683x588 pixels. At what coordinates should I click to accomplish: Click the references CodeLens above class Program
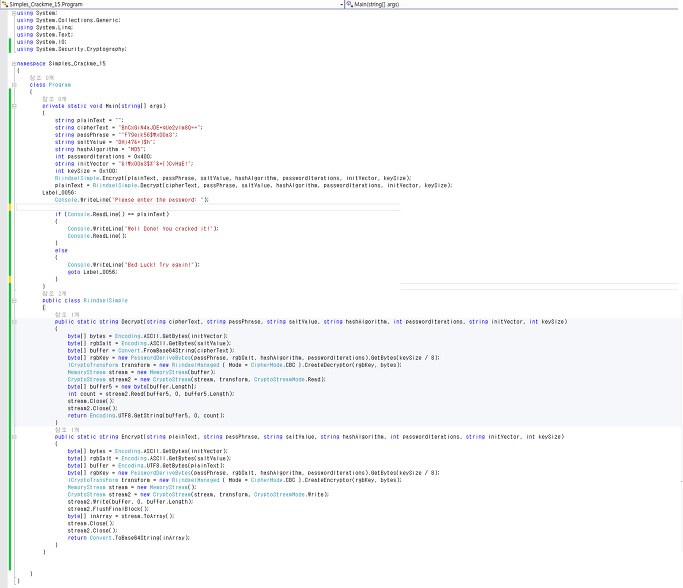click(x=42, y=78)
